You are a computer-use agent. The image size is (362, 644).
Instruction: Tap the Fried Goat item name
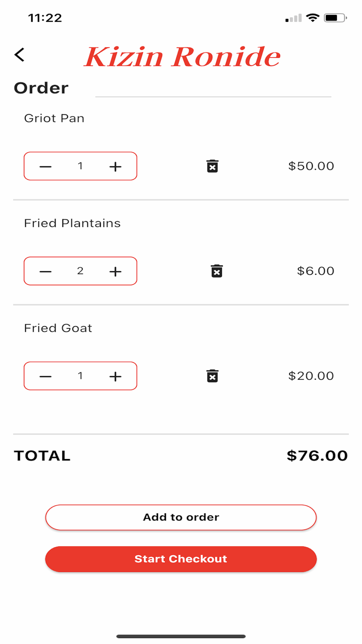58,328
